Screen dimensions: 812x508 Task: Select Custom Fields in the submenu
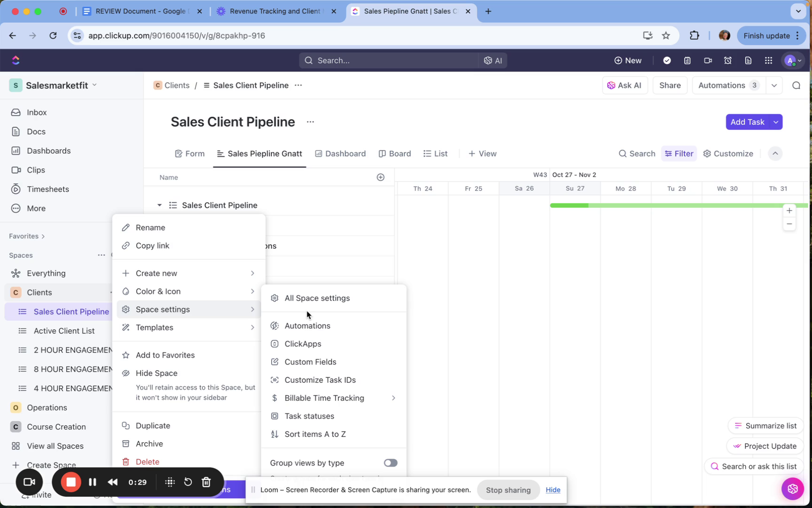(x=310, y=362)
